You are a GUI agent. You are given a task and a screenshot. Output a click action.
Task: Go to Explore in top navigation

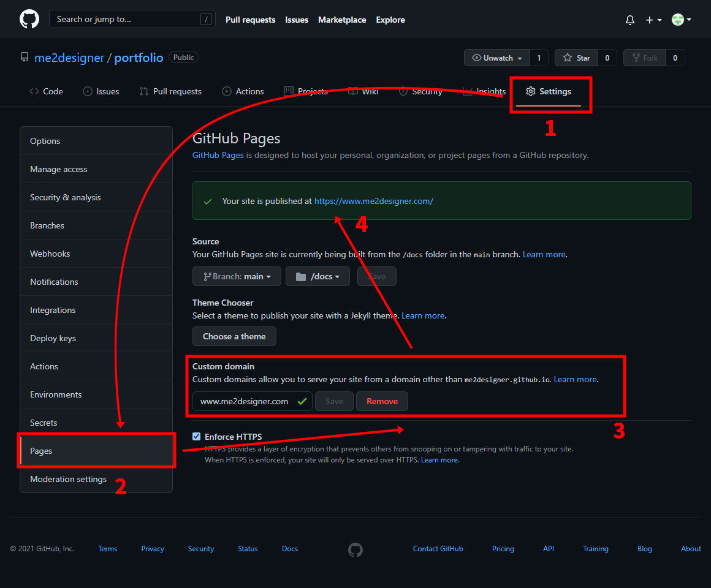click(x=390, y=20)
